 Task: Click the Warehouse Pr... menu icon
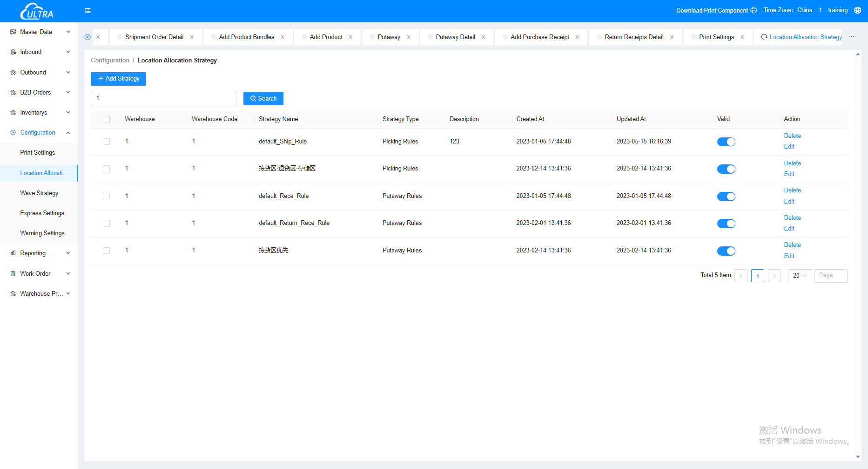pos(13,294)
